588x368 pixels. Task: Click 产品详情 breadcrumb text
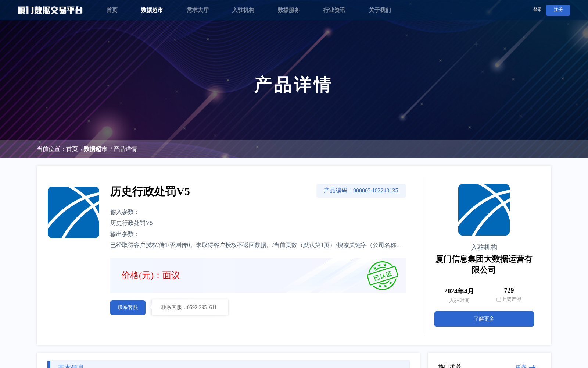click(x=125, y=149)
